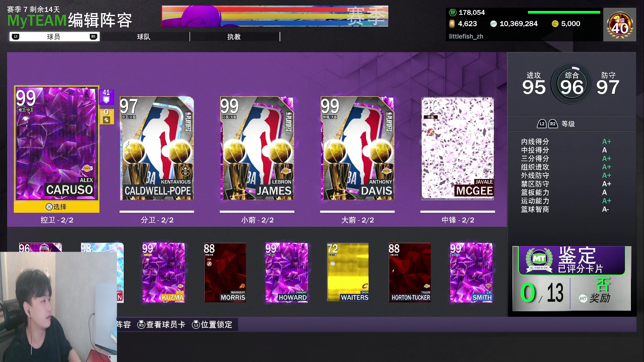Click the R2 trigger icon
Viewport: 644px width, 362px height.
[553, 124]
